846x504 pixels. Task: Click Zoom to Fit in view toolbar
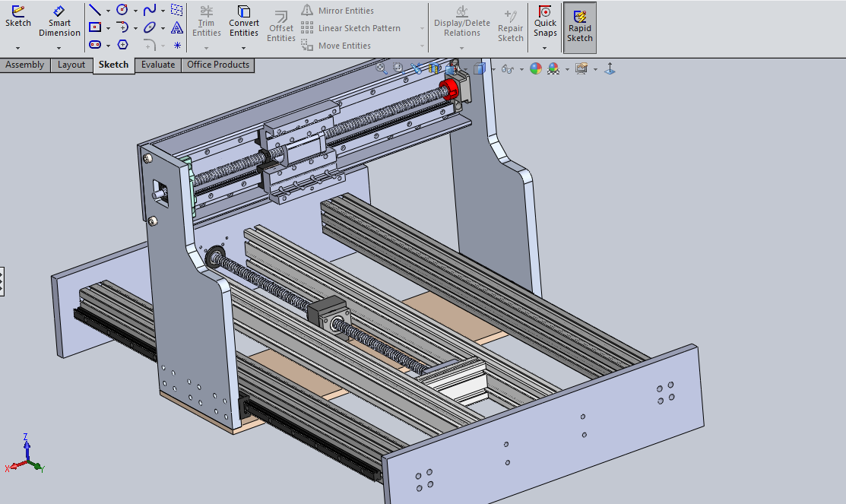point(382,68)
